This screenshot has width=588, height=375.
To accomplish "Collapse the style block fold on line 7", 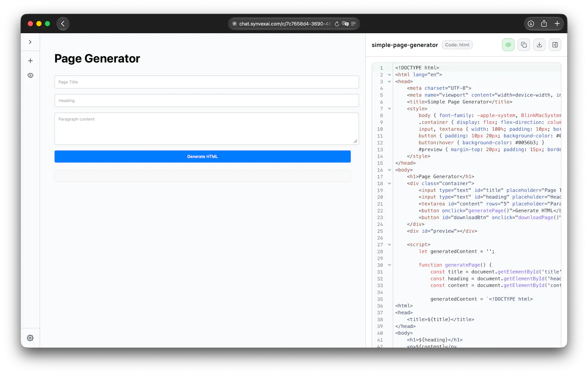I will coord(389,109).
